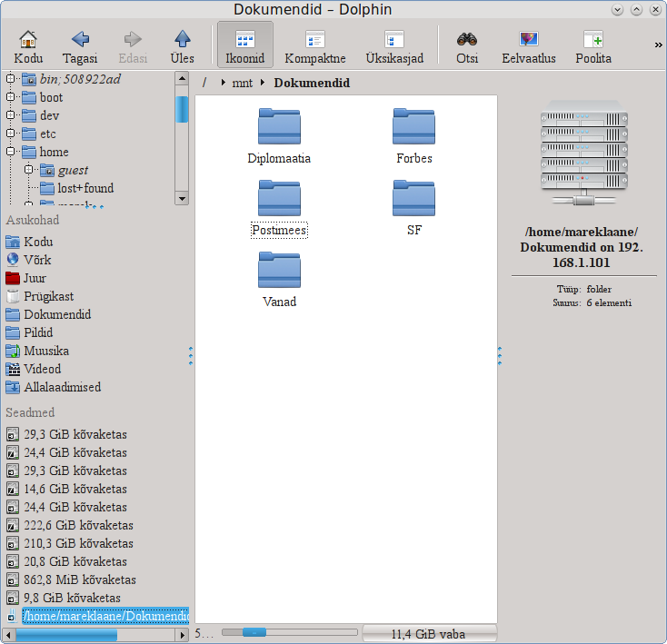Click folder tree scrollbar down arrow

click(x=182, y=198)
